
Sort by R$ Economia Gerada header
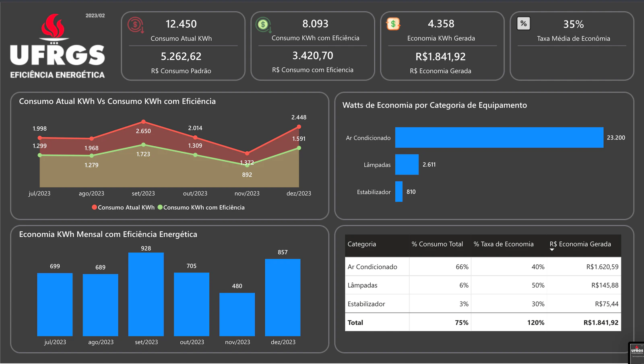(x=580, y=244)
